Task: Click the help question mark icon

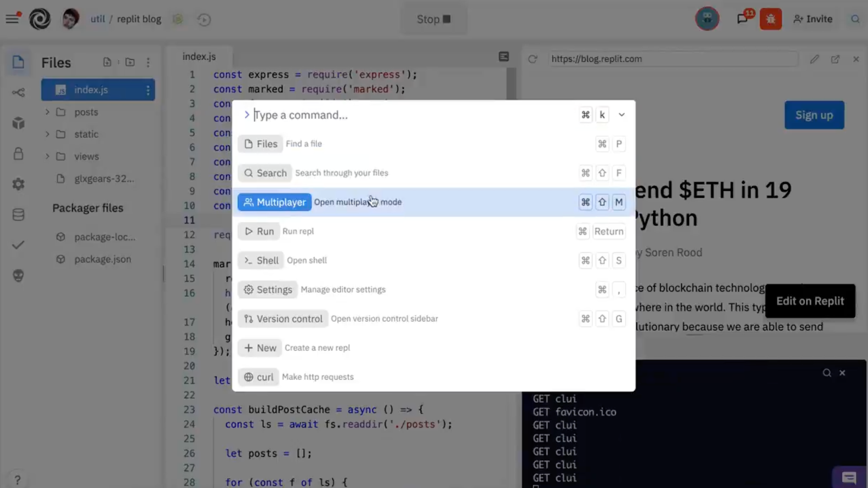Action: [17, 480]
